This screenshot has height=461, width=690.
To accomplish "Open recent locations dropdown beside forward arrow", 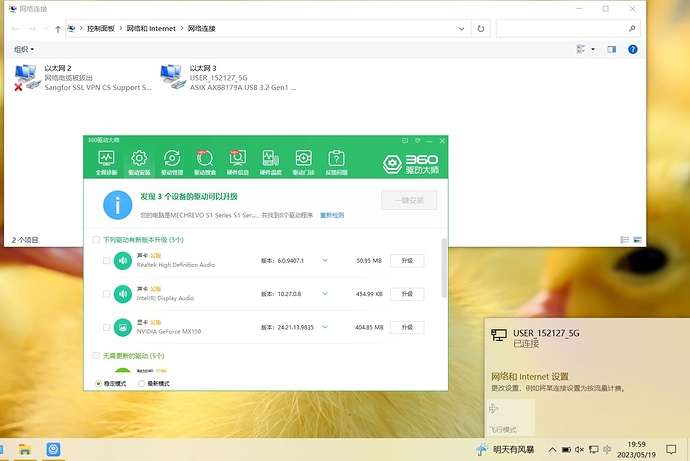I will [46, 29].
